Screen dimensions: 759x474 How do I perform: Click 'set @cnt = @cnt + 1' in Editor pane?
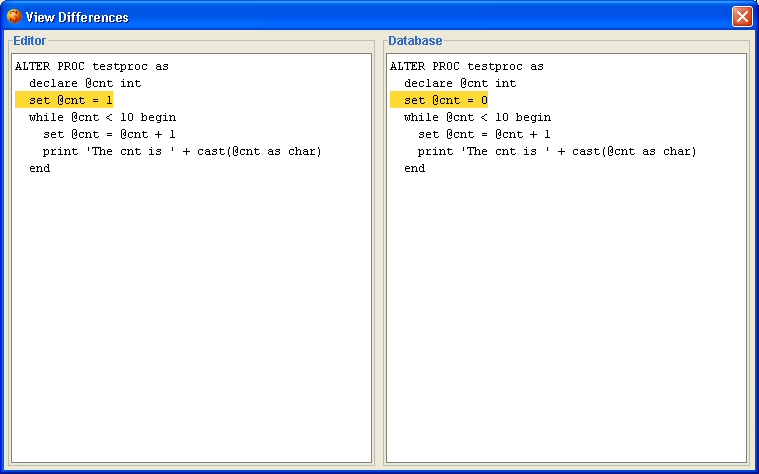coord(109,134)
